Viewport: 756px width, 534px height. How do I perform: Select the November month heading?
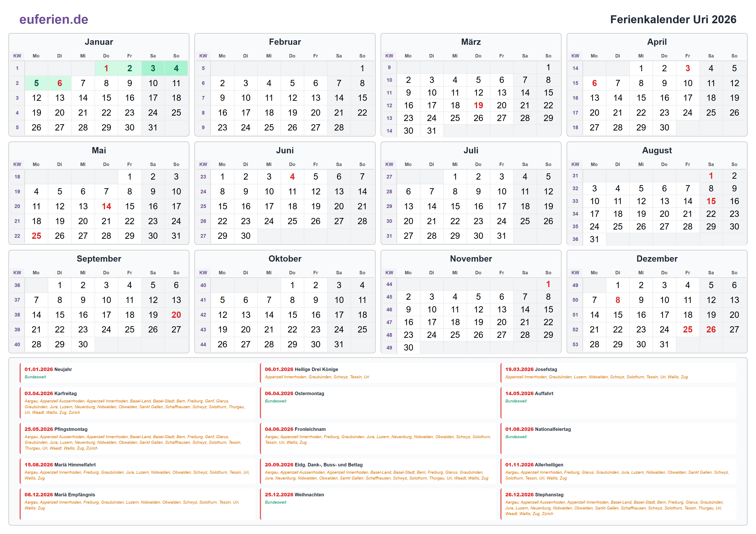point(471,259)
